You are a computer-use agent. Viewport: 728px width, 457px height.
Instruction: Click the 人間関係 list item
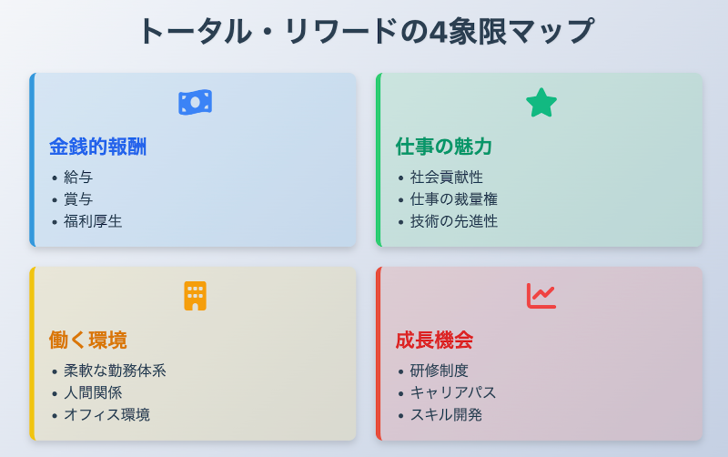pos(93,392)
